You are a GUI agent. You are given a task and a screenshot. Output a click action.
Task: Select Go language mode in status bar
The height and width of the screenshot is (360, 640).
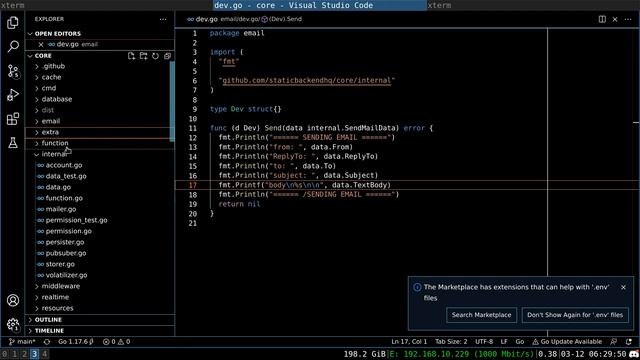(x=520, y=342)
